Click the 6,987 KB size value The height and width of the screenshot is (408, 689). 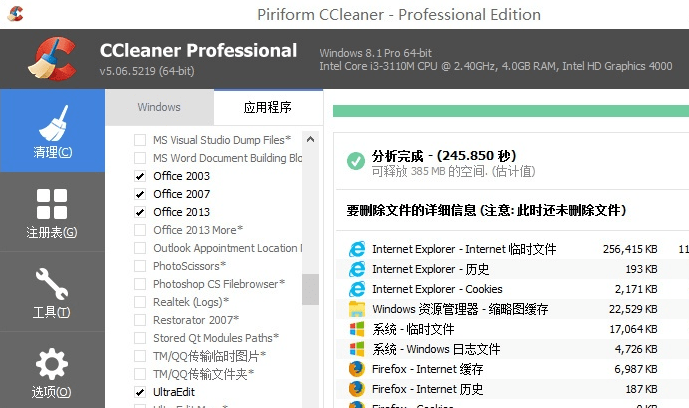point(636,369)
